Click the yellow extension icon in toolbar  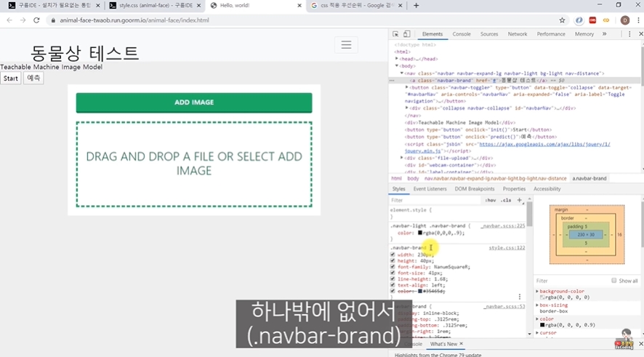coord(606,20)
